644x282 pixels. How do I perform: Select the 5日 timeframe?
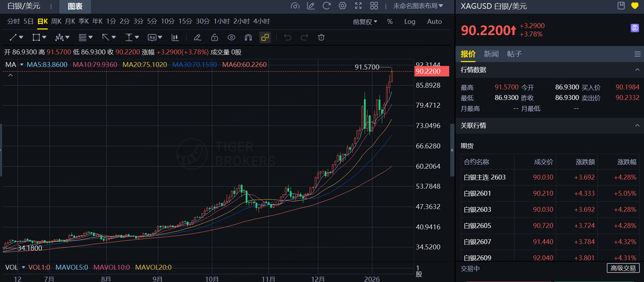click(x=28, y=21)
